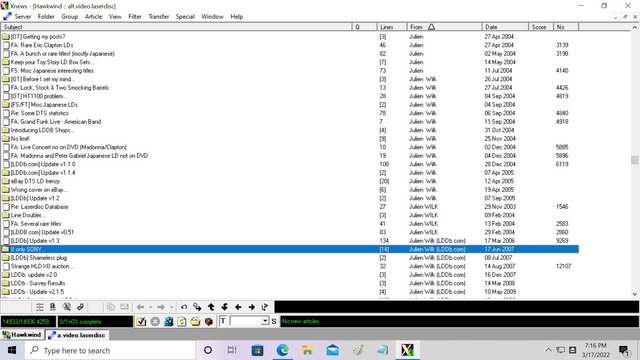Sort by the Subject column header

(176, 27)
